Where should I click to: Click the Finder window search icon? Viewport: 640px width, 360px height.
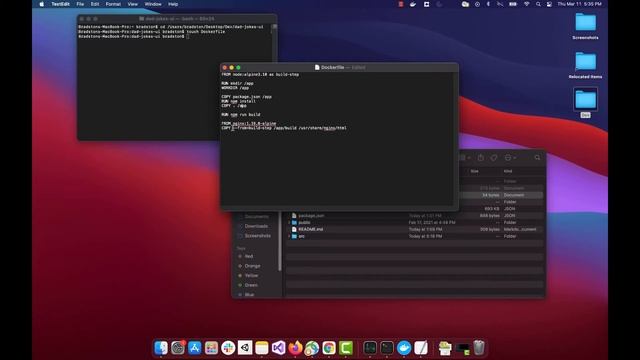tap(537, 158)
